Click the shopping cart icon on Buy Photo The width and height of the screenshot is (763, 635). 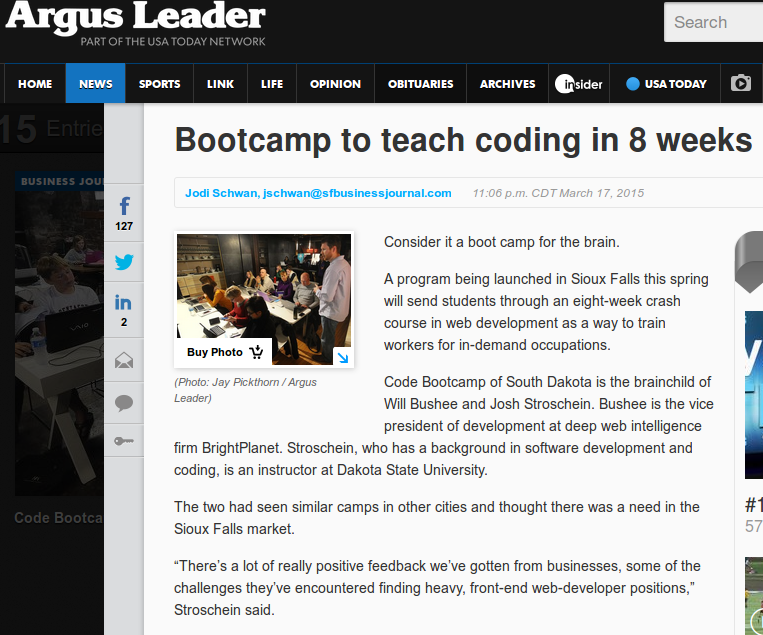pos(256,352)
